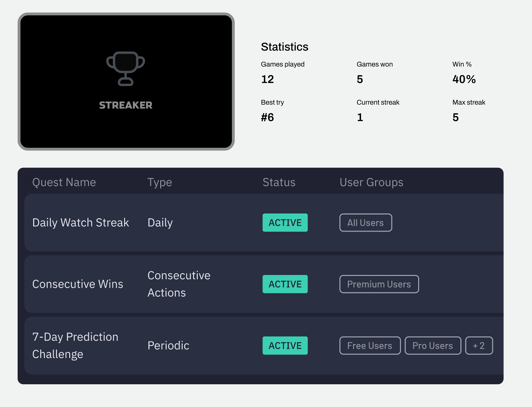Click the Pro Users group tag
The height and width of the screenshot is (407, 532).
point(433,346)
